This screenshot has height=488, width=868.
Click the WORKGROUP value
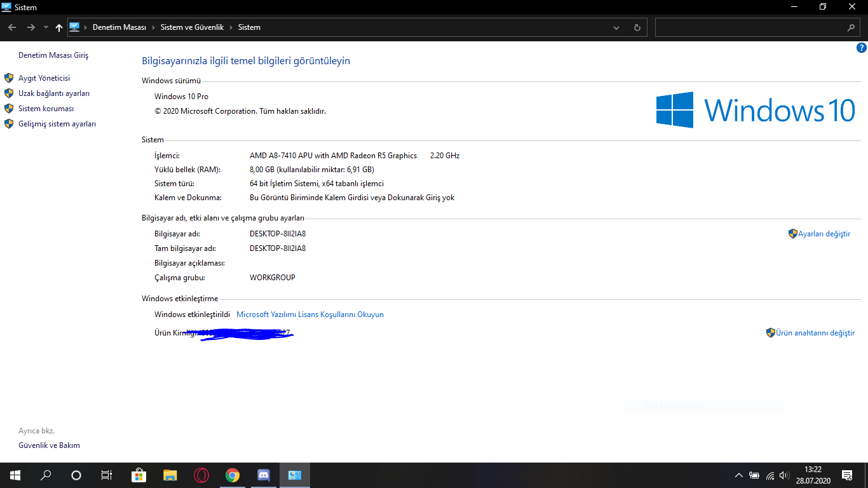tap(273, 278)
